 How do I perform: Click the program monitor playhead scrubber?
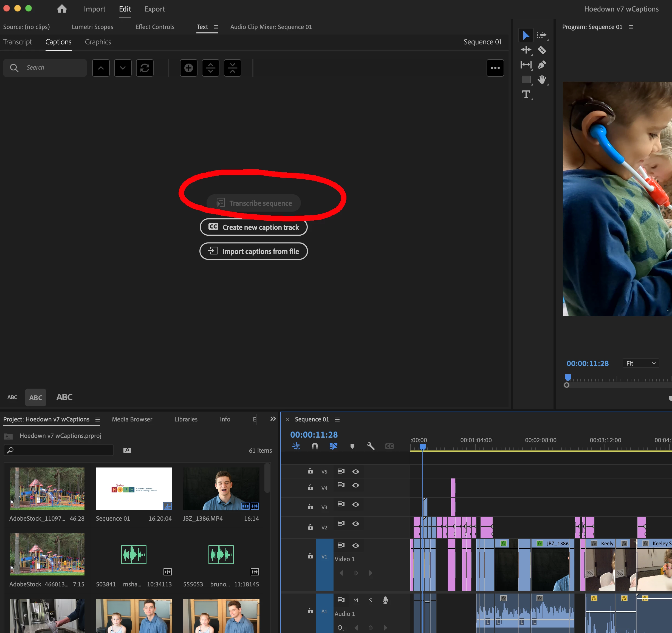click(568, 377)
